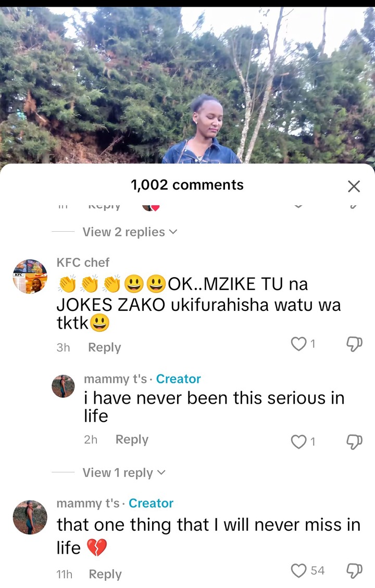The height and width of the screenshot is (588, 375).
Task: Open mammy t's avatar on reply comment
Action: (63, 386)
